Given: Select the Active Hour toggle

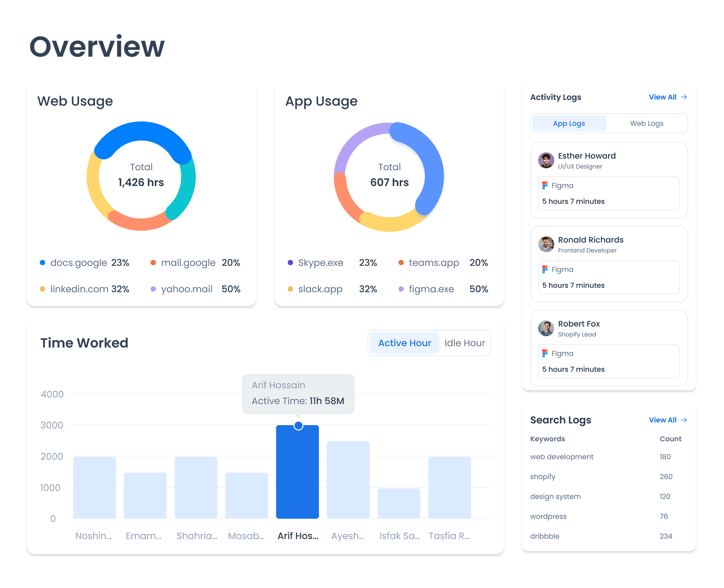Looking at the screenshot, I should tap(404, 343).
